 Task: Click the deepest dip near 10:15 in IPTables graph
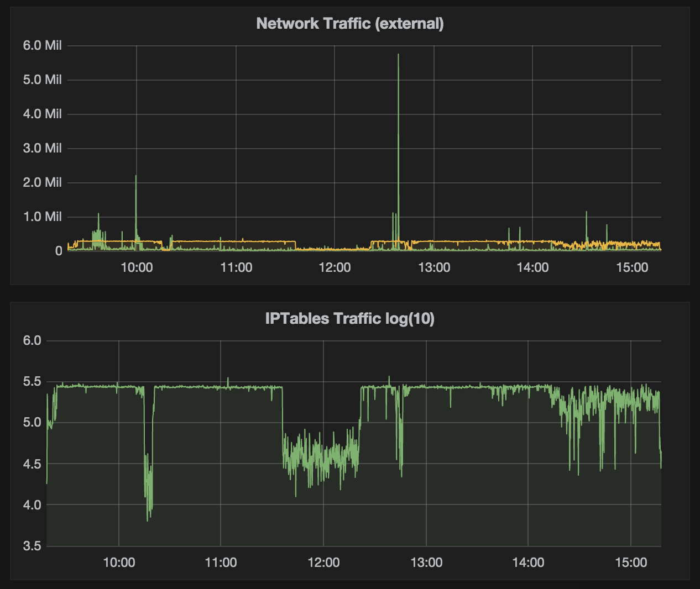point(148,519)
